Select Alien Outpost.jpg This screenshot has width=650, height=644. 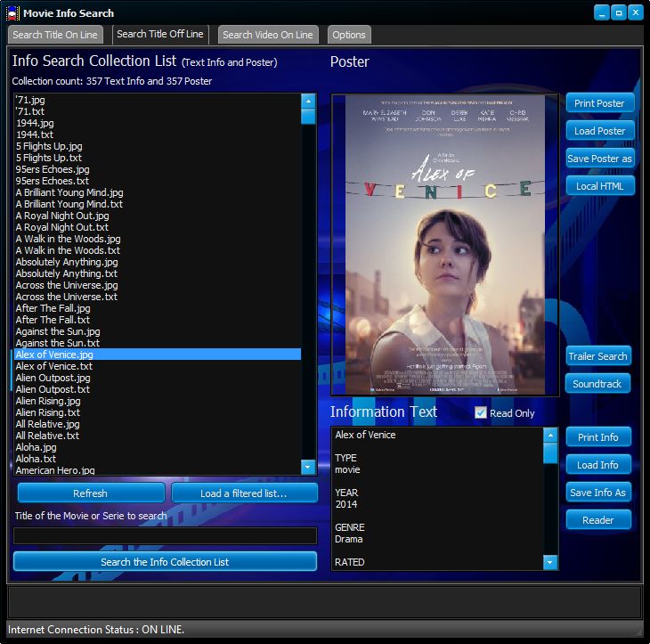158,378
